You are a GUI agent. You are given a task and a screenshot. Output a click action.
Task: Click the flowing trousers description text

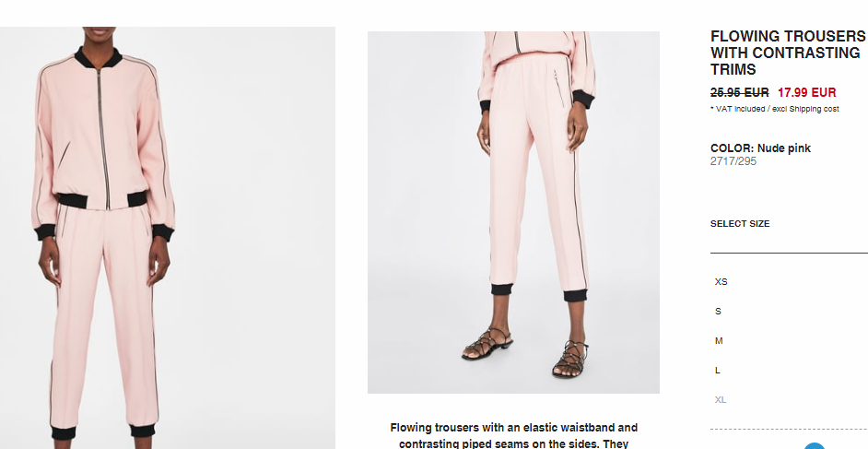pyautogui.click(x=514, y=435)
